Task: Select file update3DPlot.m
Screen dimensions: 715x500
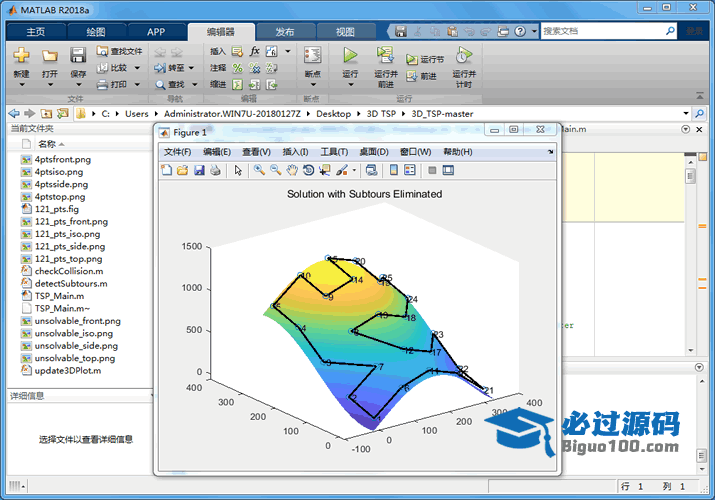Action: (x=68, y=371)
